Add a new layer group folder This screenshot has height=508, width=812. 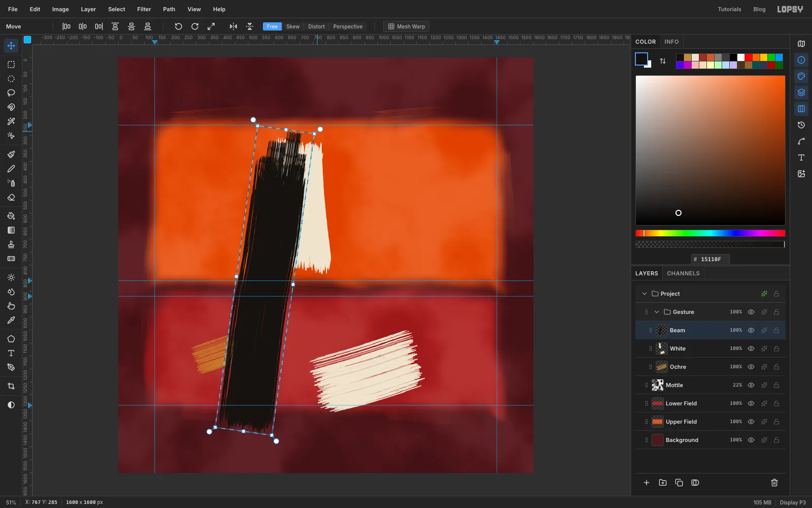click(663, 483)
